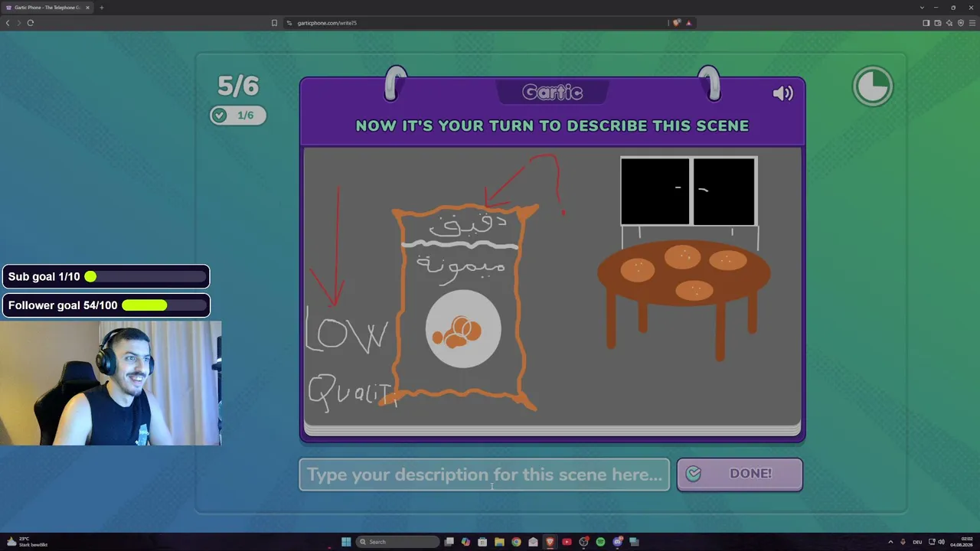This screenshot has height=551, width=980.
Task: Click the 1/6 players-ready checkmark badge
Action: 238,115
